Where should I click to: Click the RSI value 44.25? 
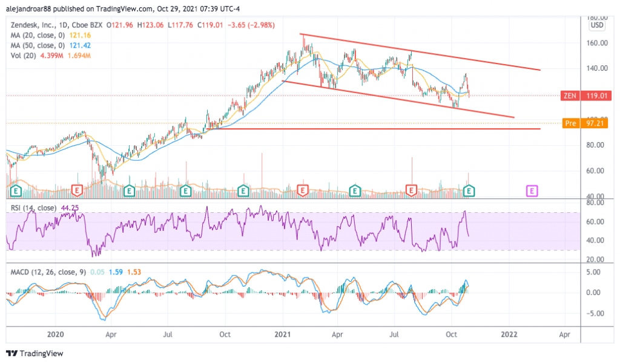pos(70,208)
